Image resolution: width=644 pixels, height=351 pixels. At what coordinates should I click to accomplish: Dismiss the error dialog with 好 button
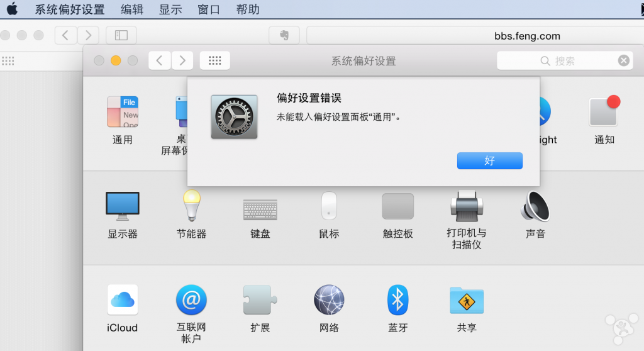click(x=489, y=160)
